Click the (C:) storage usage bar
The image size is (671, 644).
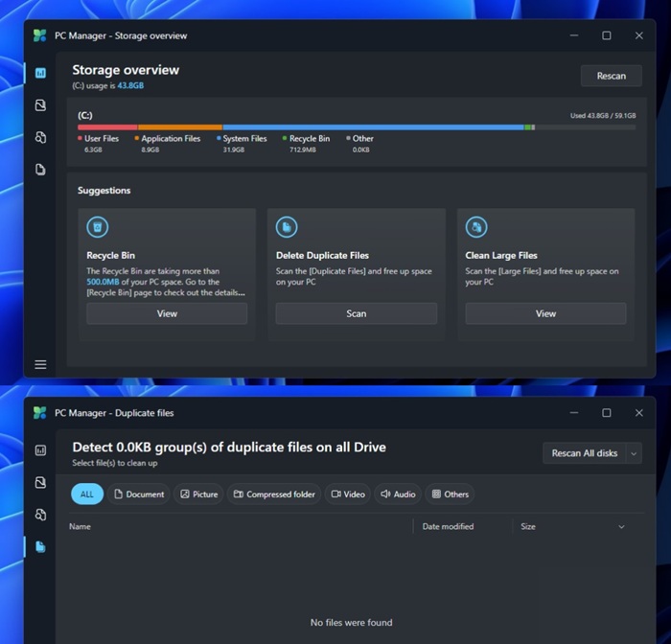pos(355,126)
